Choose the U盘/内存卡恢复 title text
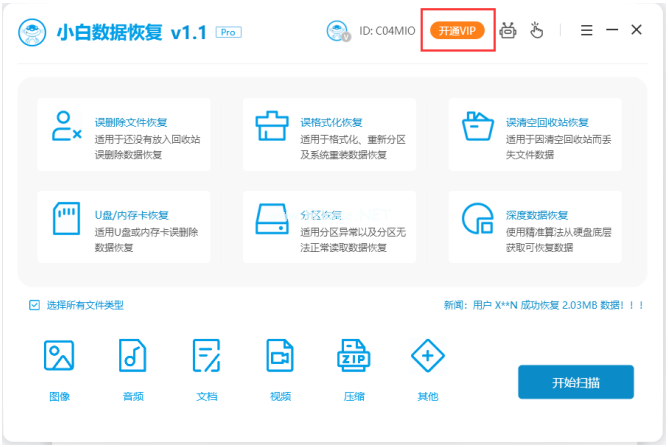The height and width of the screenshot is (447, 668). coord(132,216)
